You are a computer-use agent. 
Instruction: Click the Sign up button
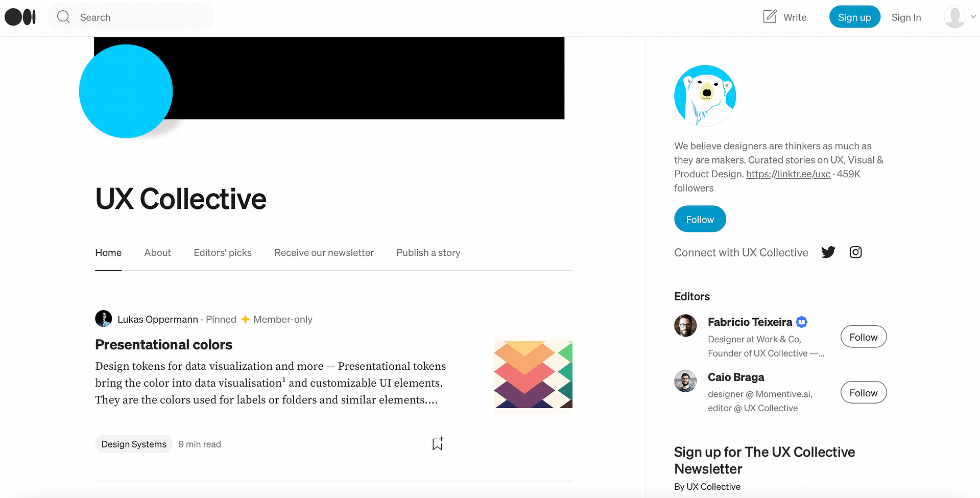pos(854,16)
